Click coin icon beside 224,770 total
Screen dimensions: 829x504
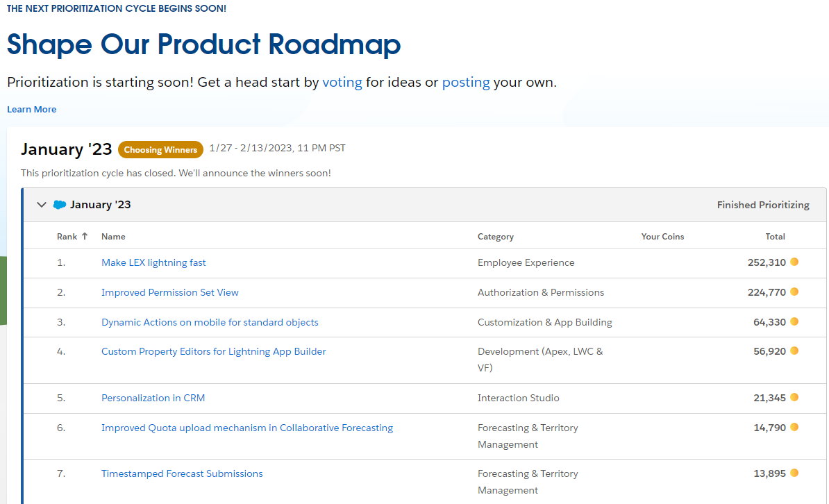[794, 292]
